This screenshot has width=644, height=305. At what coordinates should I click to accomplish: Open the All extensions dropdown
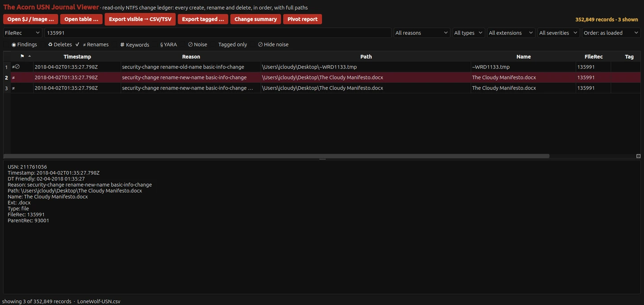pos(511,33)
